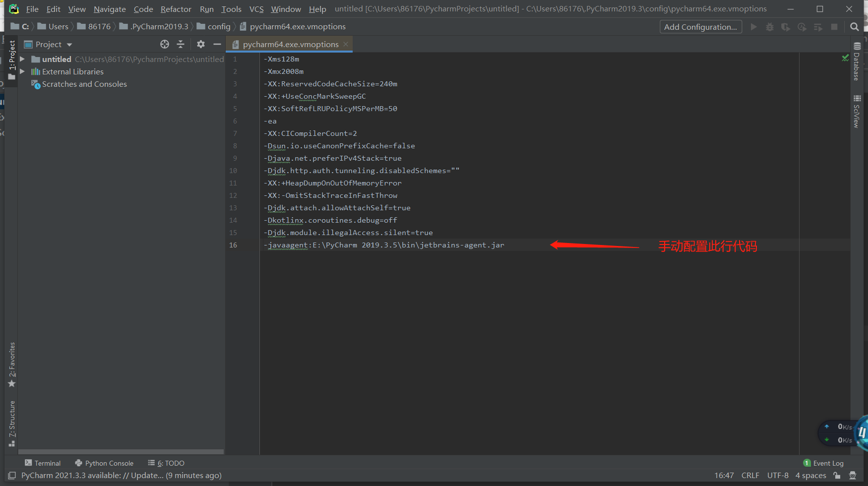The image size is (868, 486).
Task: Open the Database tool window
Action: click(857, 61)
